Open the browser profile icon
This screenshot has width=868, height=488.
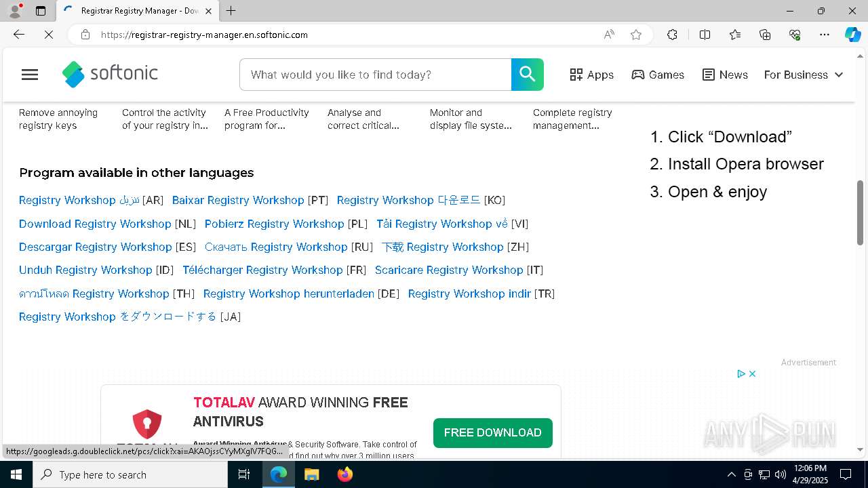15,11
